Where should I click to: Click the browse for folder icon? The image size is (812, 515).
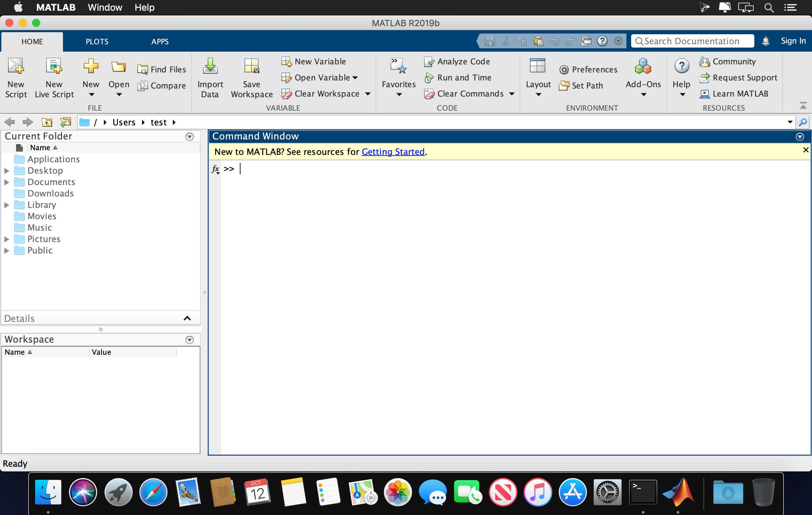tap(65, 122)
